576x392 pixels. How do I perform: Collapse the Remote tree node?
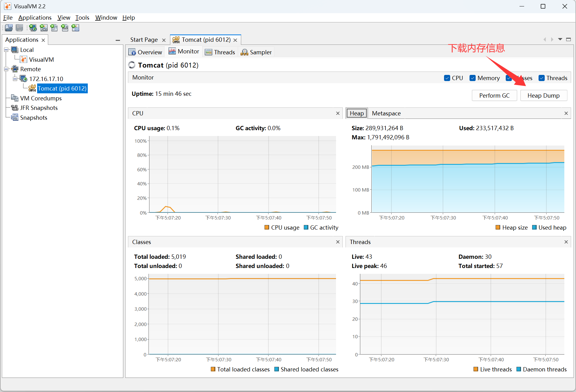(x=6, y=69)
